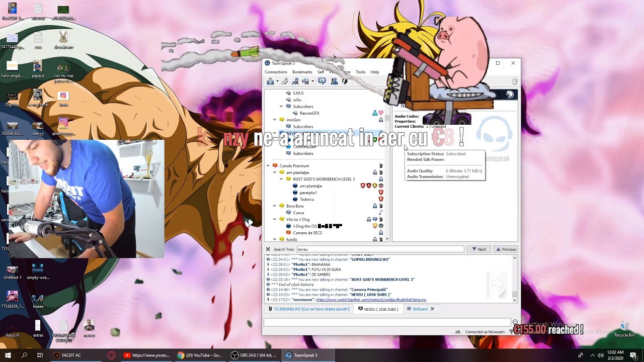This screenshot has height=362, width=644.
Task: Open the Chrome YouTube taskbar button
Action: (x=200, y=355)
